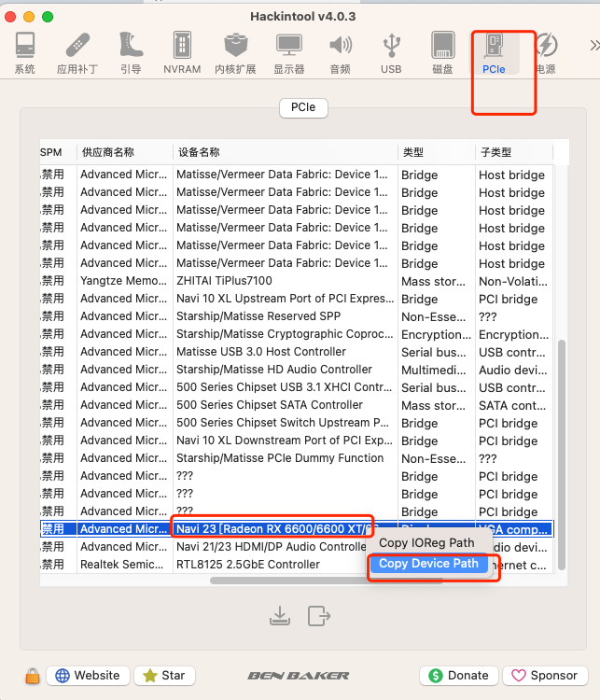Select 500 Series Chipset SATA Controller row
The height and width of the screenshot is (700, 600).
(x=297, y=405)
